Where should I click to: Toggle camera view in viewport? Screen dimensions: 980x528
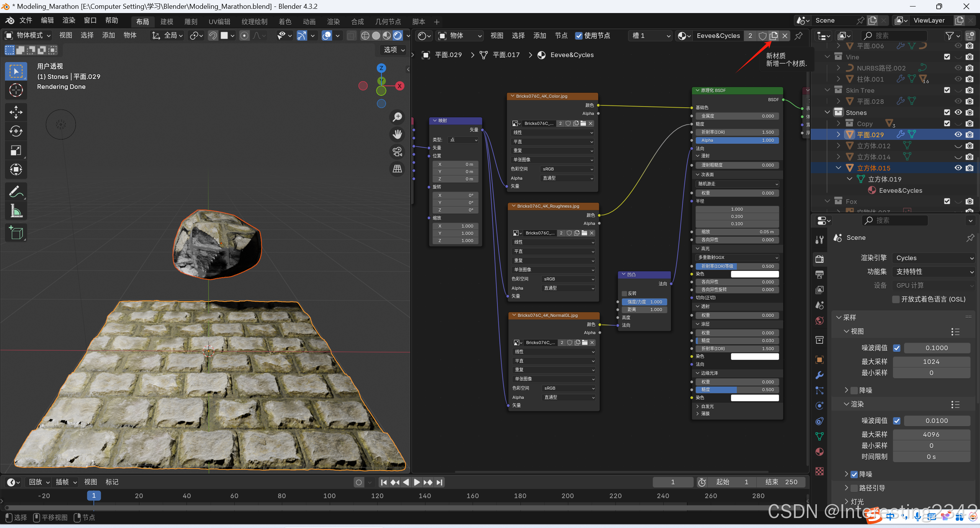tap(397, 152)
